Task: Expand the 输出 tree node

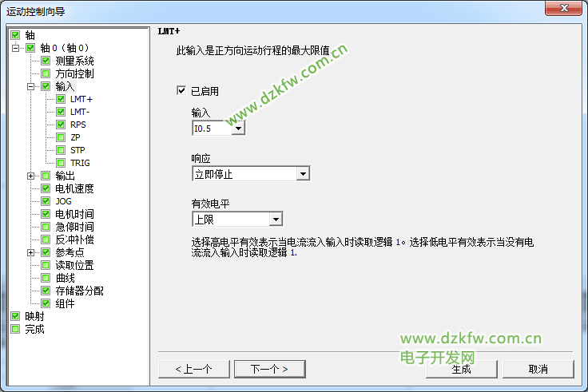Action: (30, 176)
